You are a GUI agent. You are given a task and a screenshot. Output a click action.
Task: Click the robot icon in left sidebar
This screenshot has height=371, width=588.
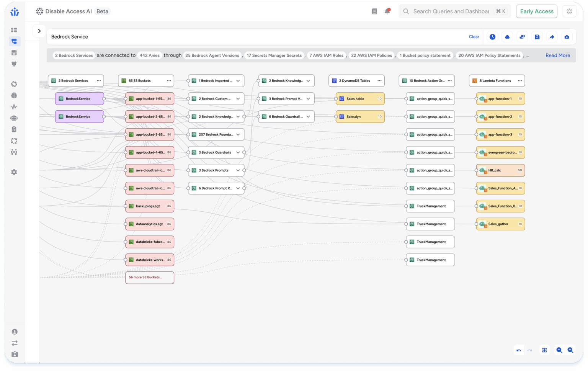14,118
